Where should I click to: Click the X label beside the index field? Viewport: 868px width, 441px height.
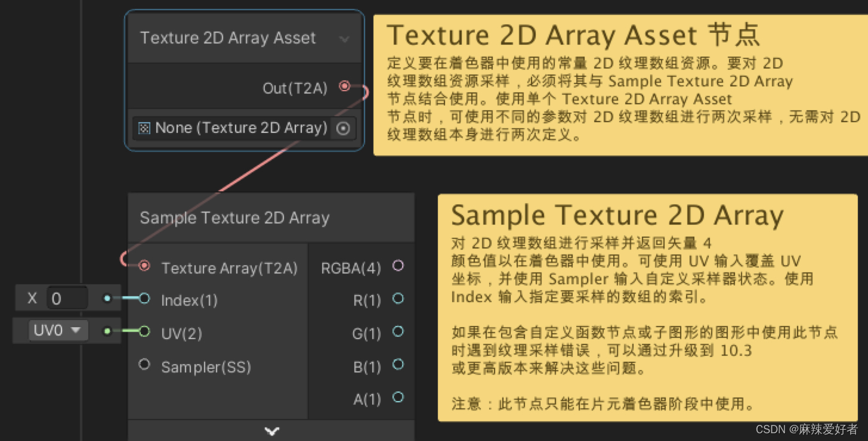[x=32, y=298]
